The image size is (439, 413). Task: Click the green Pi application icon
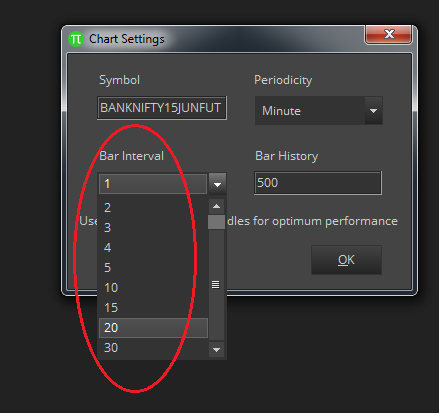(x=76, y=39)
